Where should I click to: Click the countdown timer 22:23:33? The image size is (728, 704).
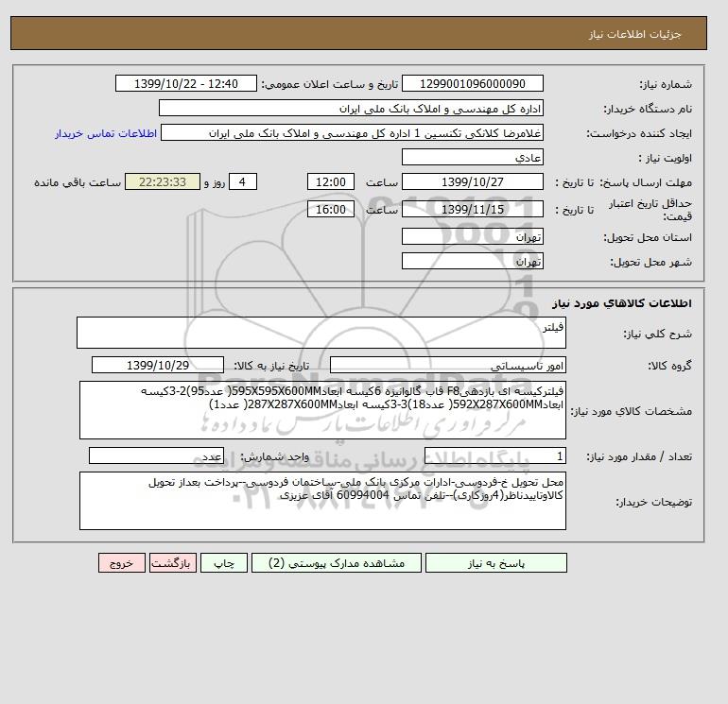pos(163,182)
